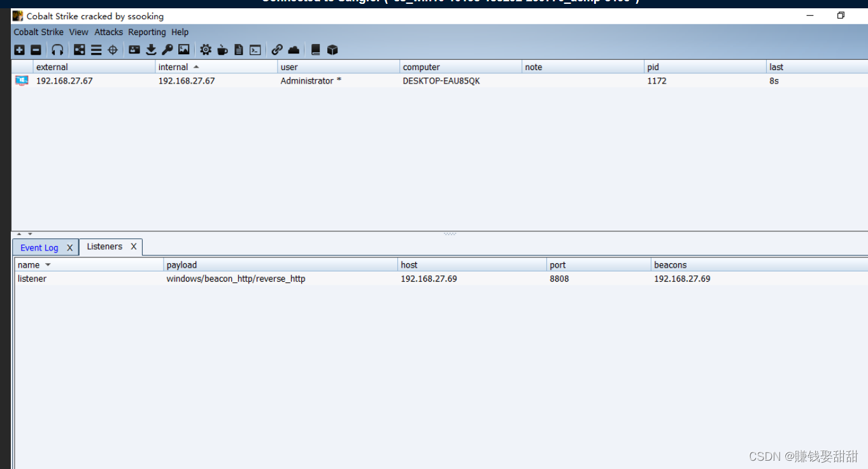Sort listeners by name column header
This screenshot has height=469, width=868.
(x=89, y=265)
